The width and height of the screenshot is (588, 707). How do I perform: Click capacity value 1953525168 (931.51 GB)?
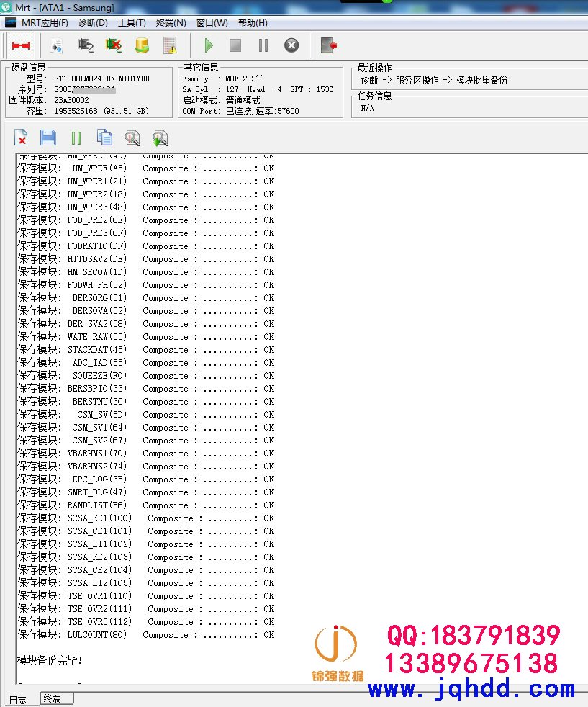coord(101,111)
